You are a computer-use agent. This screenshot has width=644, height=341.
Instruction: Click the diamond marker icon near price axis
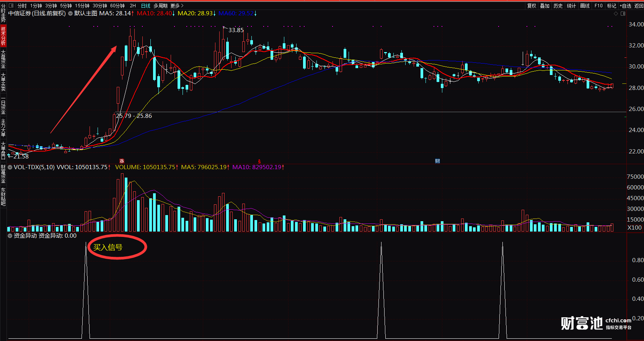[x=616, y=14]
